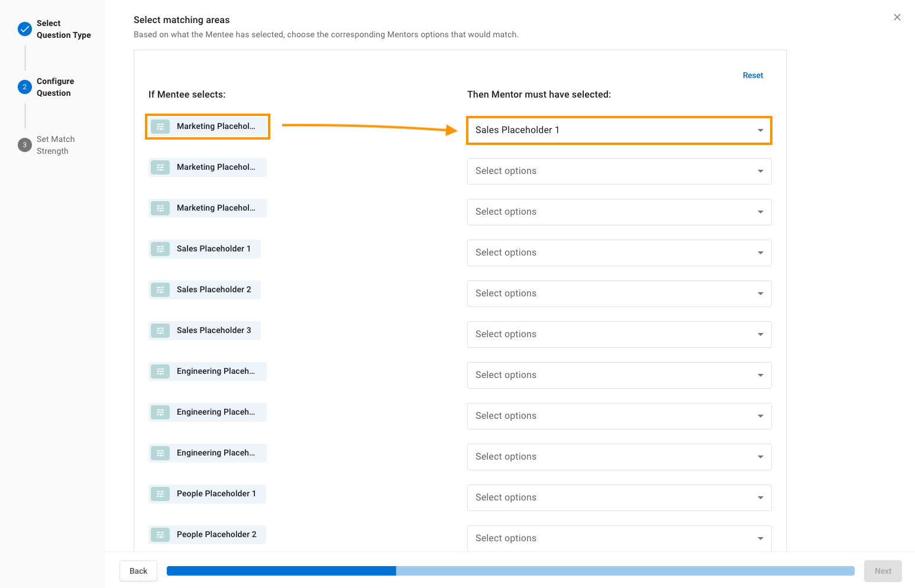
Task: Expand Select options dropdown for People Placeholder 1 row
Action: (619, 497)
